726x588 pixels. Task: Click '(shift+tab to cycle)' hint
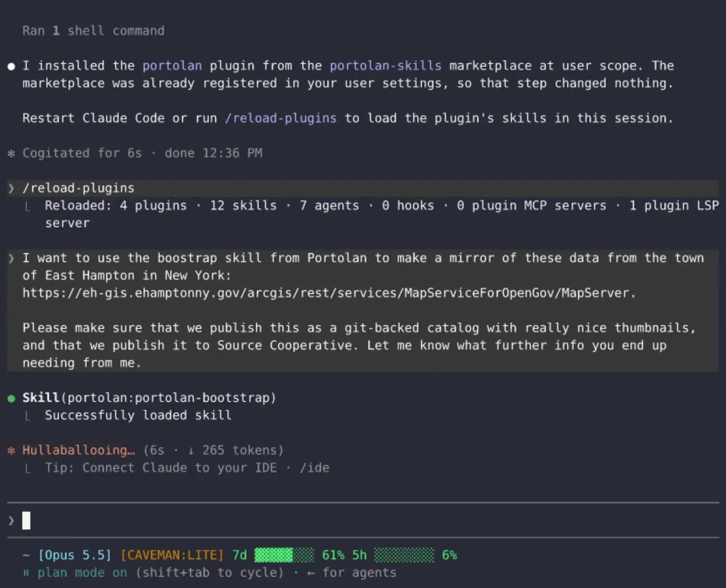click(210, 573)
